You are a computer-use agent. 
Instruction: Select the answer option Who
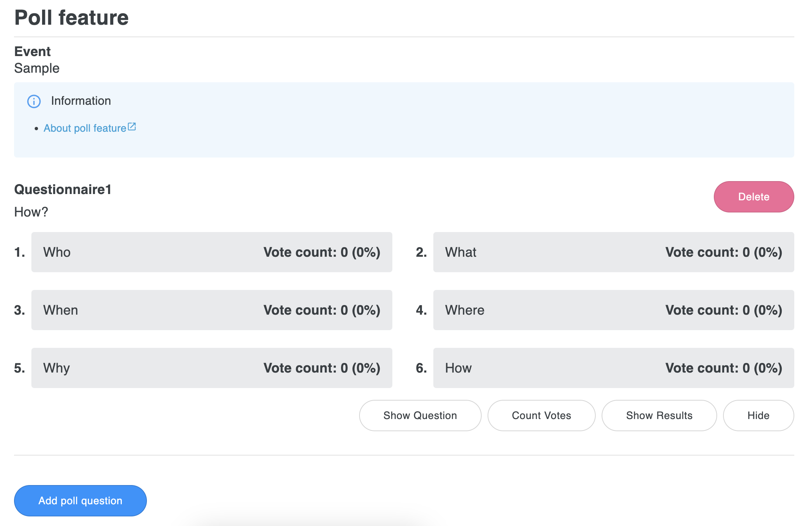coord(211,252)
